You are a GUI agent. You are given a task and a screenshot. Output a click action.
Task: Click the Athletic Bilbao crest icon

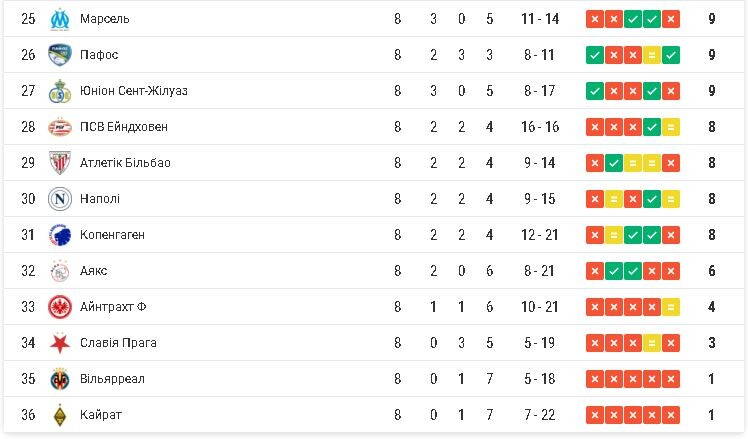(x=59, y=163)
